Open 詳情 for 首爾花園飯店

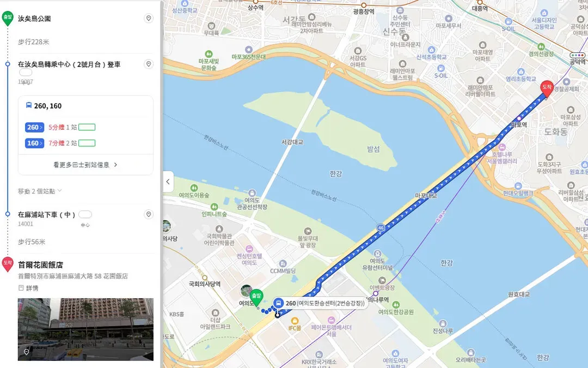click(28, 288)
